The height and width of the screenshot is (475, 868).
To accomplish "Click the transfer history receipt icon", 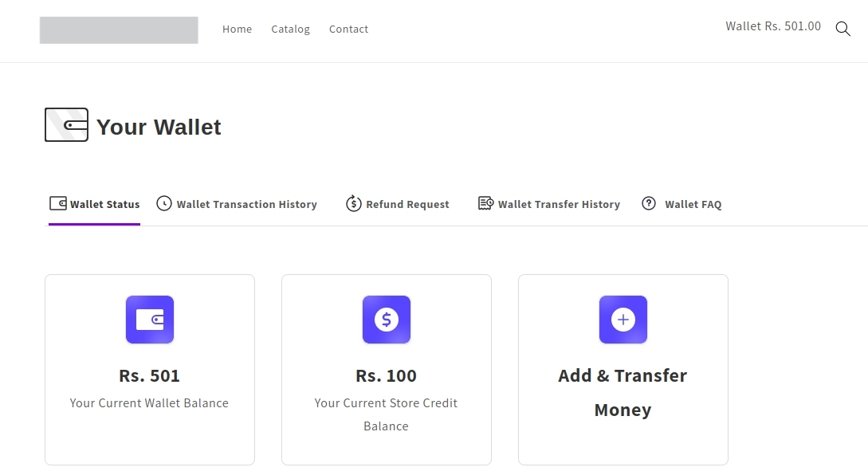I will tap(485, 203).
